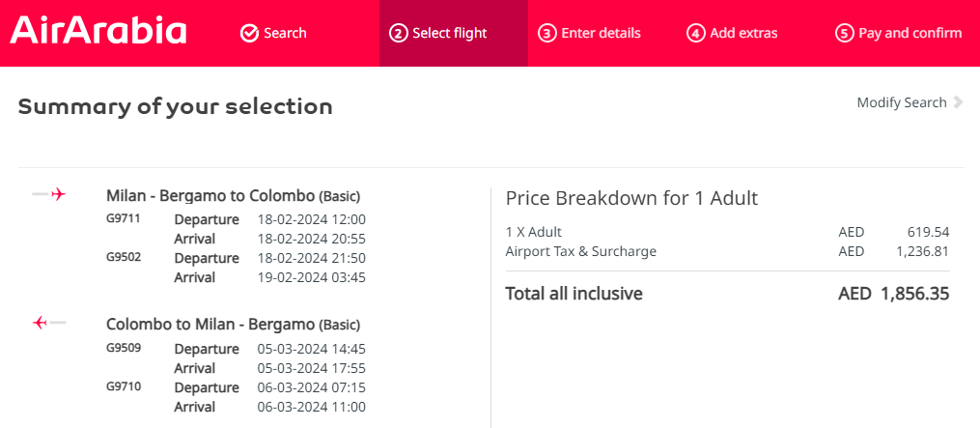
Task: Go to the Enter details step
Action: coord(589,33)
